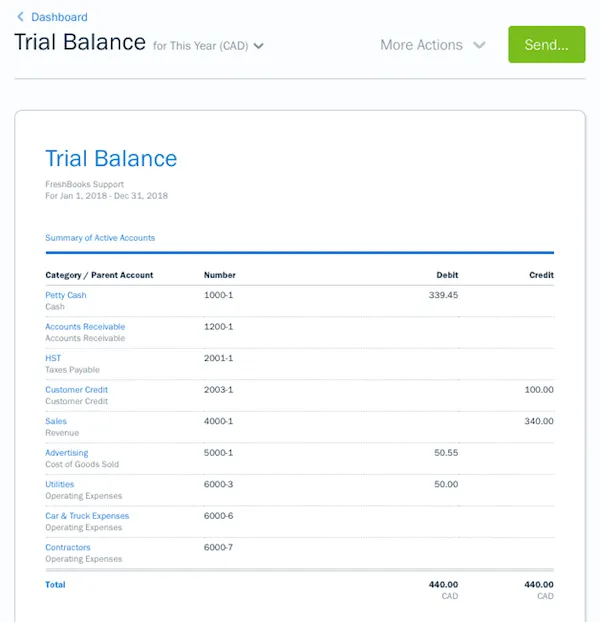Viewport: 600px width, 622px height.
Task: Select the Car & Truck Expenses link
Action: pyautogui.click(x=87, y=516)
